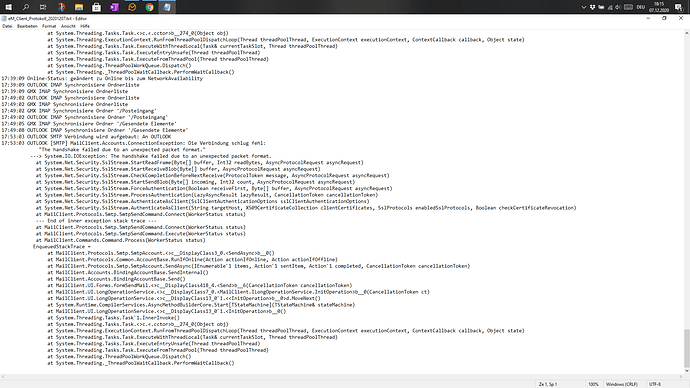Click the vertical scrollbar thumb
The width and height of the screenshot is (690, 388).
coord(686,348)
